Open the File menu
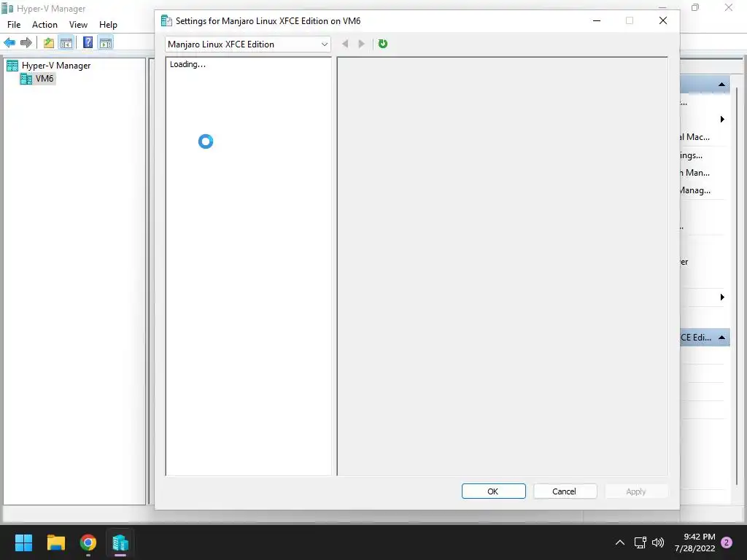The height and width of the screenshot is (560, 747). (14, 25)
